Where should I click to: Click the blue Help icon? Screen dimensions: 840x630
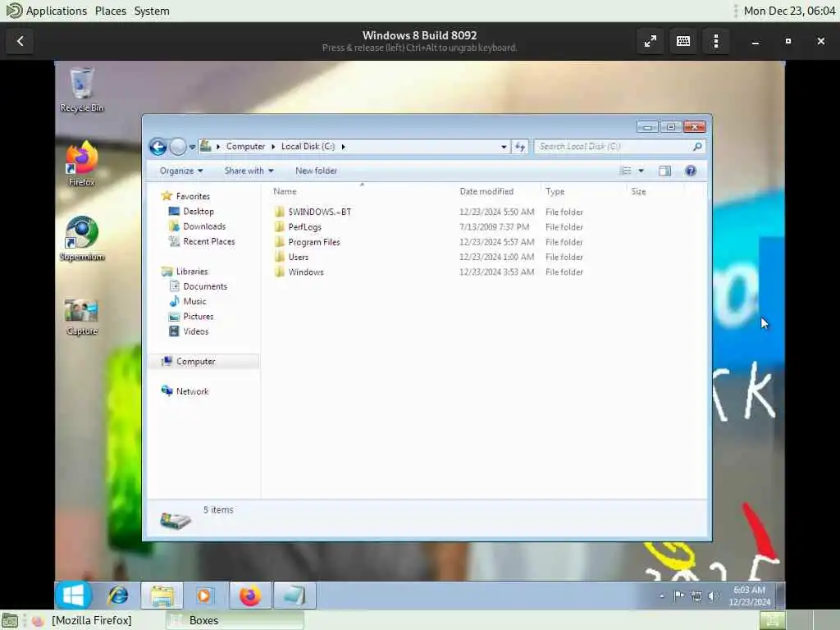691,171
